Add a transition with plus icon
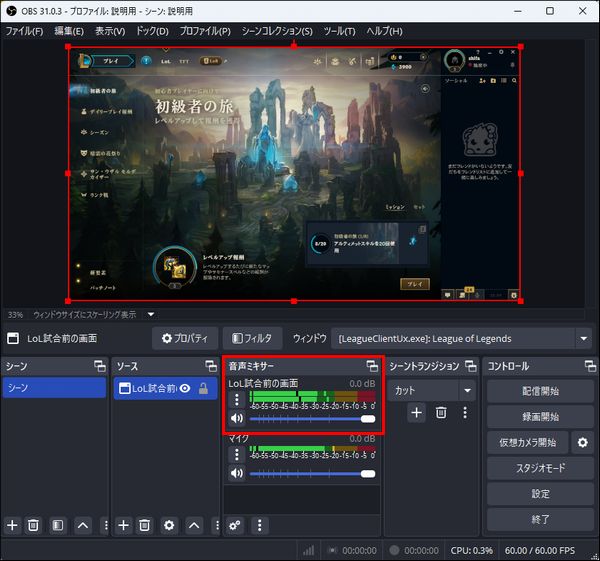This screenshot has height=561, width=600. [x=416, y=413]
